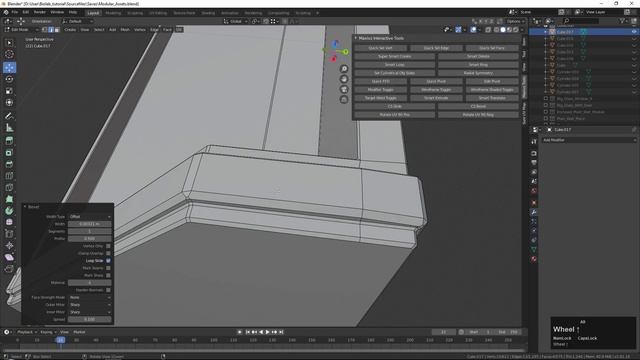
Task: Click the Segments number field
Action: pos(89,231)
